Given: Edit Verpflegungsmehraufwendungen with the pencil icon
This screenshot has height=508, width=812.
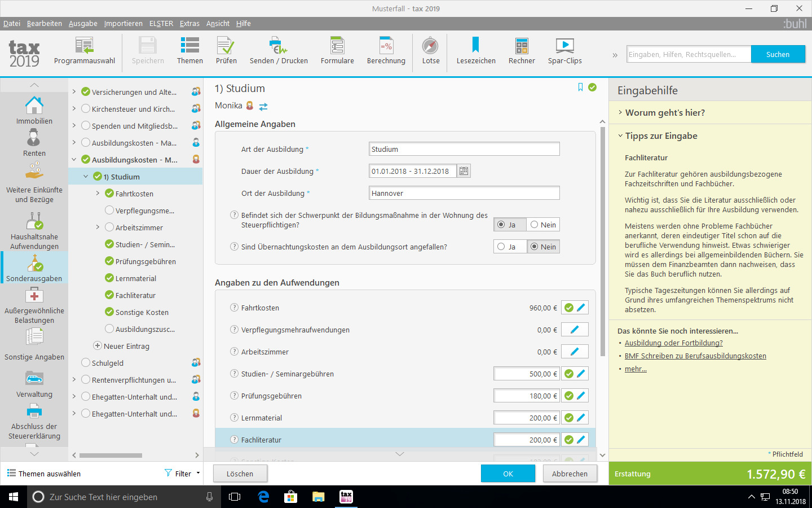Looking at the screenshot, I should tap(575, 330).
